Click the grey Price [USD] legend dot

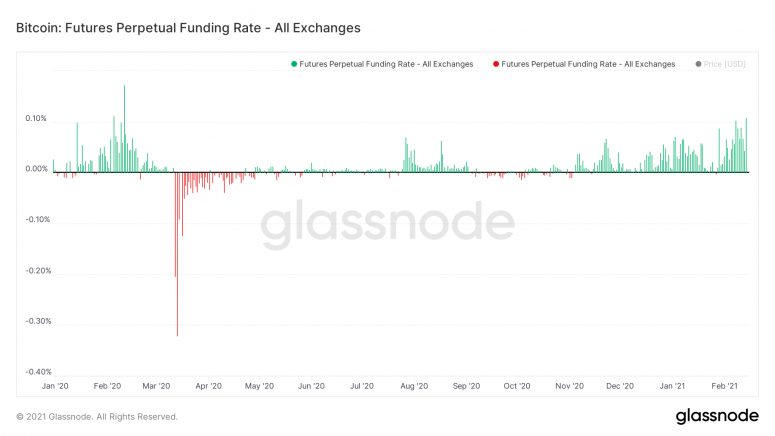click(x=697, y=64)
